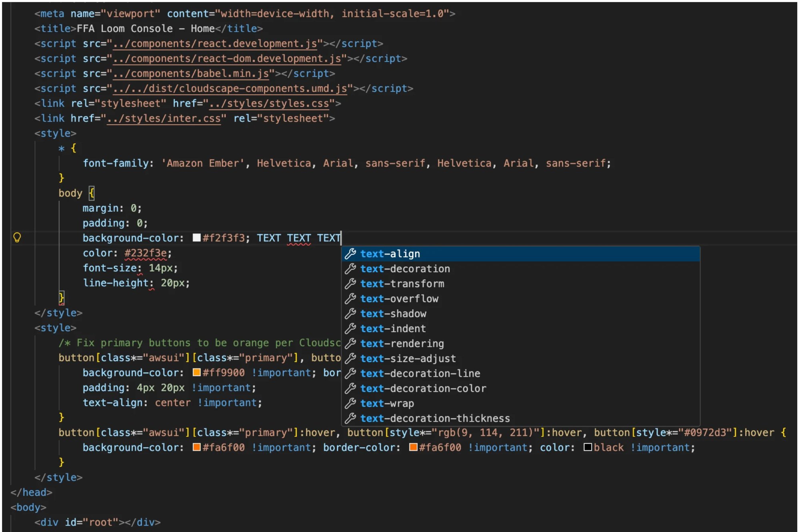The width and height of the screenshot is (800, 532).
Task: Select text-transform from the suggestion dropdown
Action: (402, 284)
